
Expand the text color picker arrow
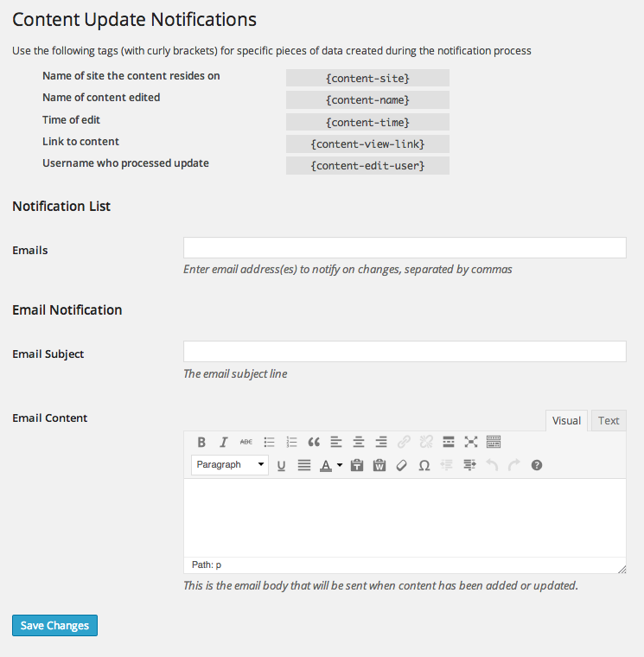[x=340, y=465]
